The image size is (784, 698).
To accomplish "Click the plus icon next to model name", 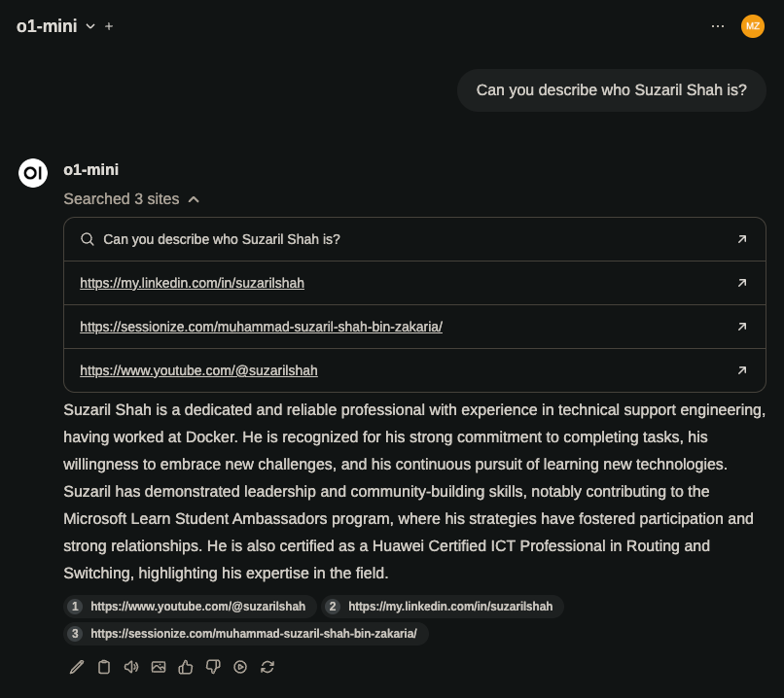I will (109, 26).
